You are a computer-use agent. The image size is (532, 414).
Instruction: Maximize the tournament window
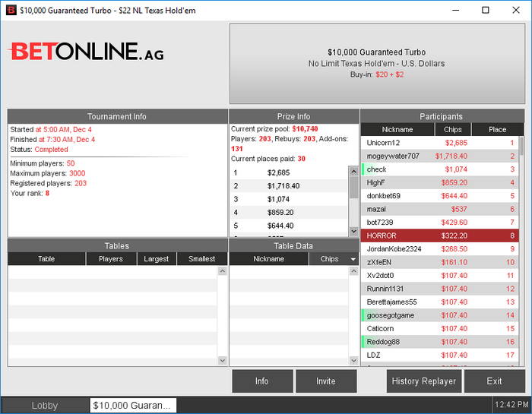point(486,10)
